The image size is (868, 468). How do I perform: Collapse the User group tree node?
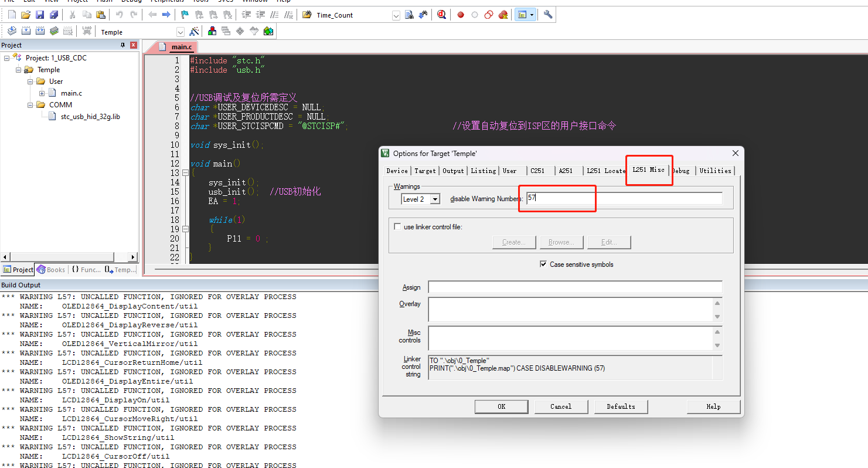pyautogui.click(x=30, y=82)
